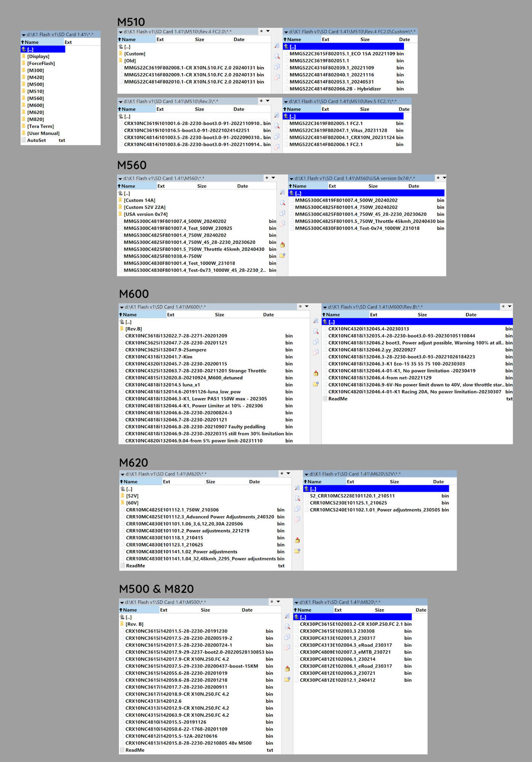Click favorites asterisk in M510 Rev.4 path bar
Viewport: 532px width, 762px height.
(x=261, y=31)
